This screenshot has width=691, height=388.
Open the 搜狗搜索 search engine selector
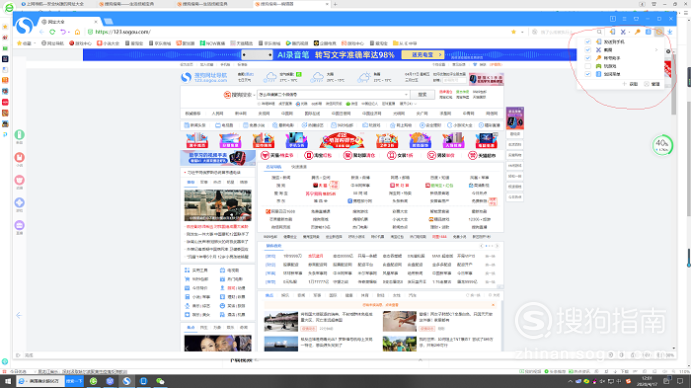(240, 94)
